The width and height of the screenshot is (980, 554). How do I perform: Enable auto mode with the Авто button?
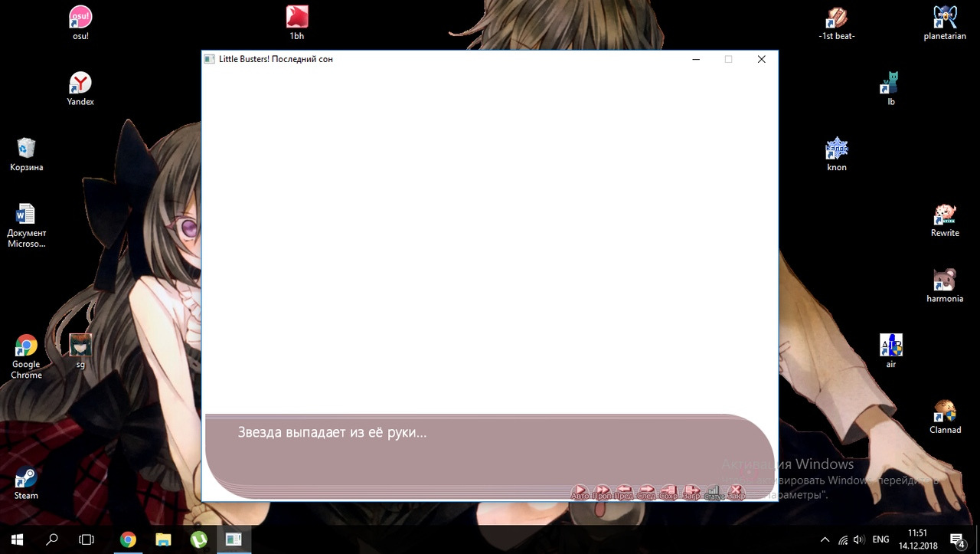(x=580, y=492)
